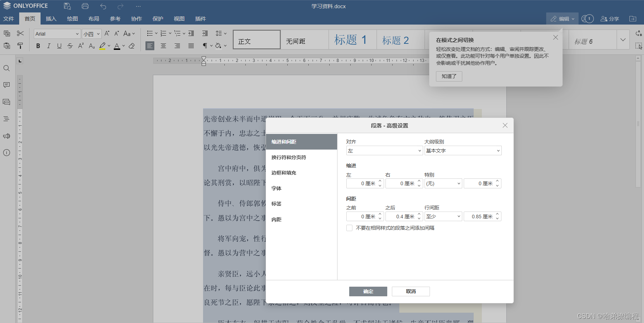Switch to the 布局 tab
This screenshot has width=644, height=323.
tap(94, 19)
